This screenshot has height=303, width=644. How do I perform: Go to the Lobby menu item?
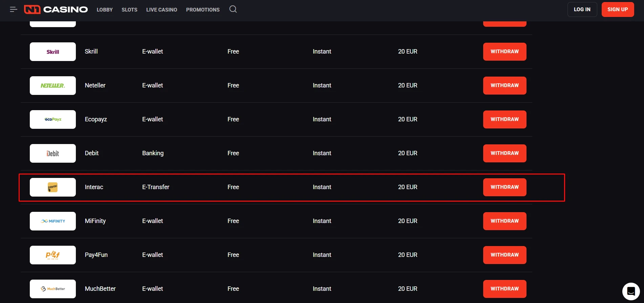105,10
